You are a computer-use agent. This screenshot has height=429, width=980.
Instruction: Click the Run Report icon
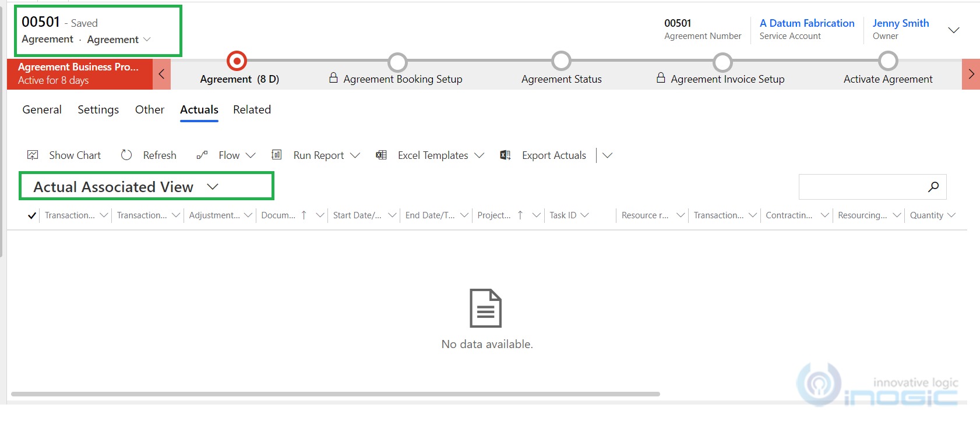277,155
